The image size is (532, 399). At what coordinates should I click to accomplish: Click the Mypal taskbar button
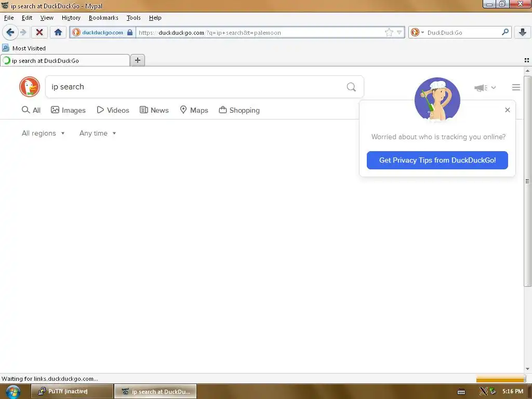(x=155, y=392)
